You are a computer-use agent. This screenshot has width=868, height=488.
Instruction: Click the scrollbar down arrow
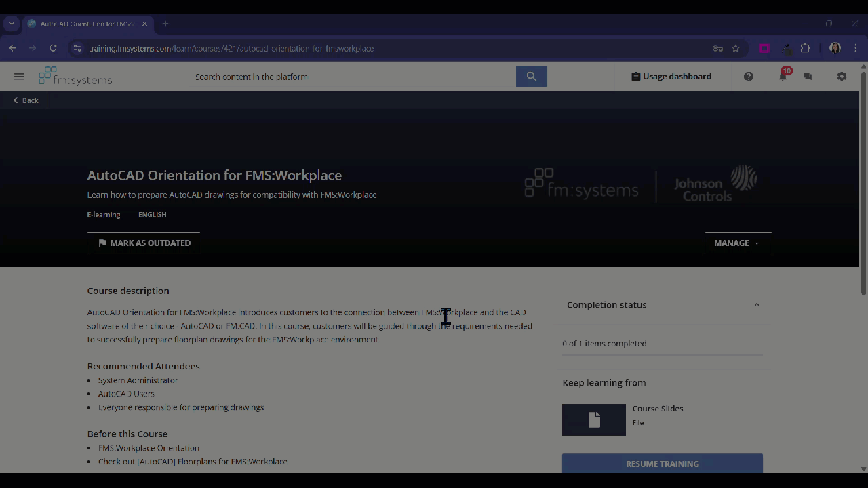coord(863,468)
